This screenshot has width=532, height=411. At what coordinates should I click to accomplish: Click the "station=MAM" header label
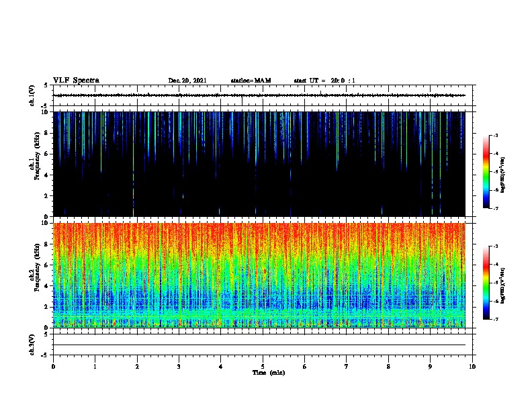coord(251,81)
